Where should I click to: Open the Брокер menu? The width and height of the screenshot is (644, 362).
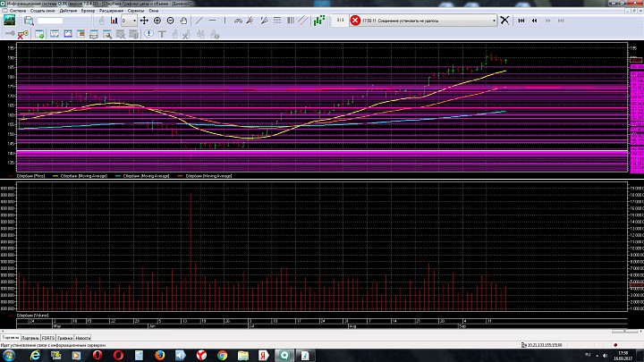point(88,11)
